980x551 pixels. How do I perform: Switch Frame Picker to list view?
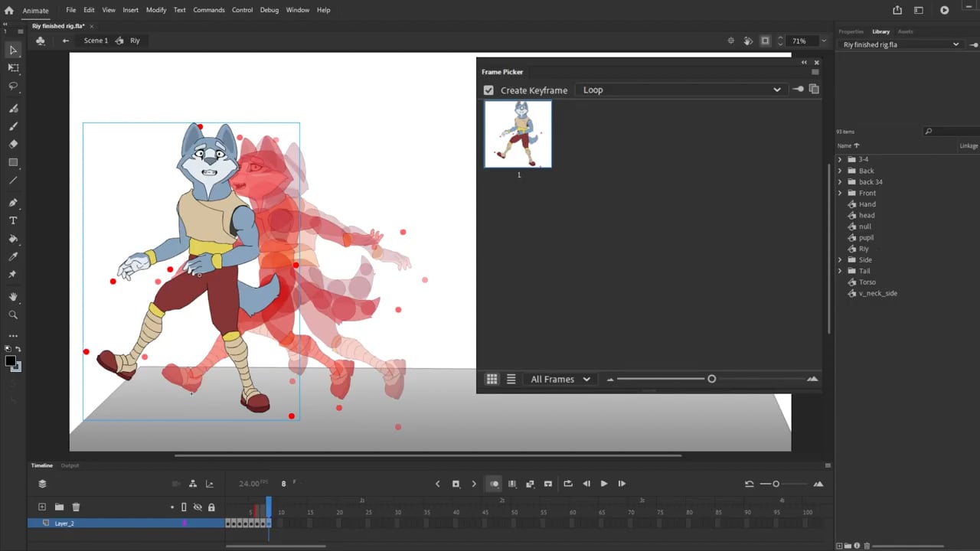(x=511, y=379)
